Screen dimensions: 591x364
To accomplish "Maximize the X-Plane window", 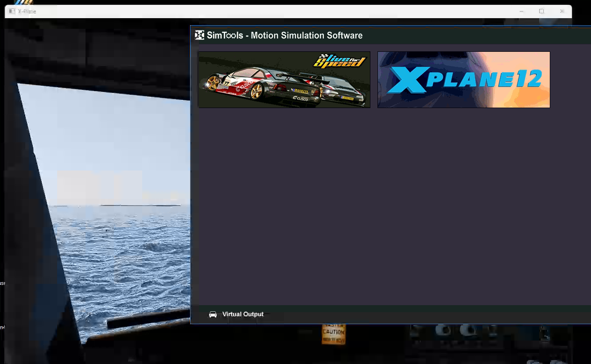I will [541, 11].
